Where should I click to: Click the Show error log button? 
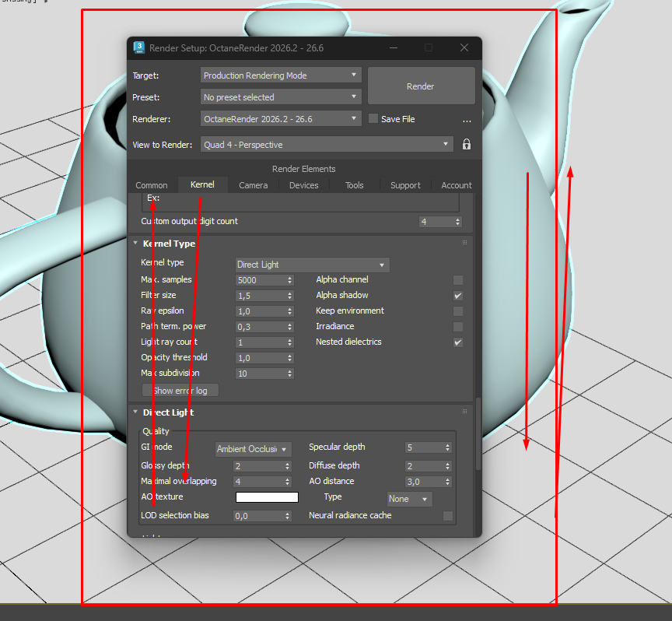point(180,391)
